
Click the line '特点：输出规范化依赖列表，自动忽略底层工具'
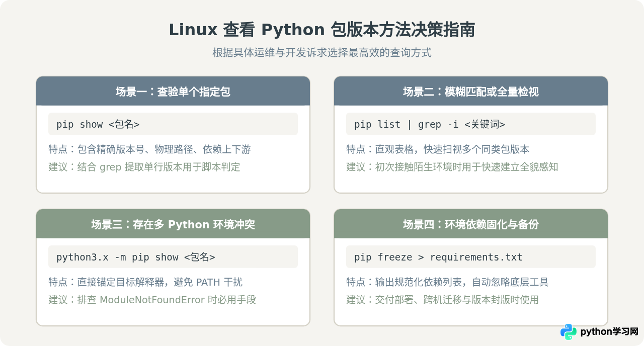click(447, 282)
